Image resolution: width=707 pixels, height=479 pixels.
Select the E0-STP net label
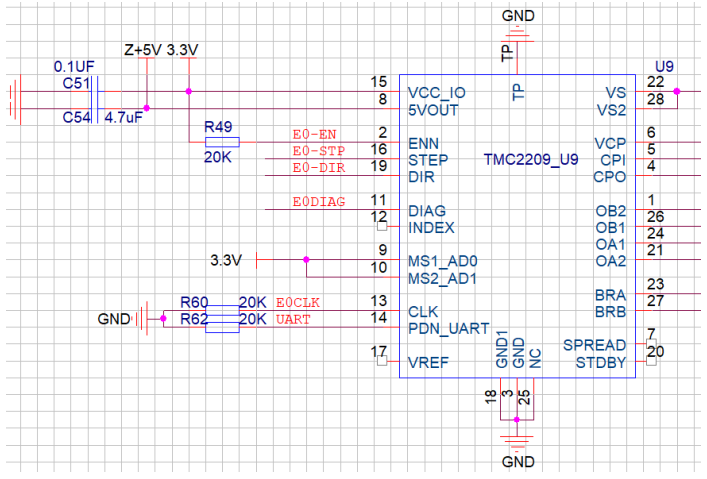tap(319, 151)
